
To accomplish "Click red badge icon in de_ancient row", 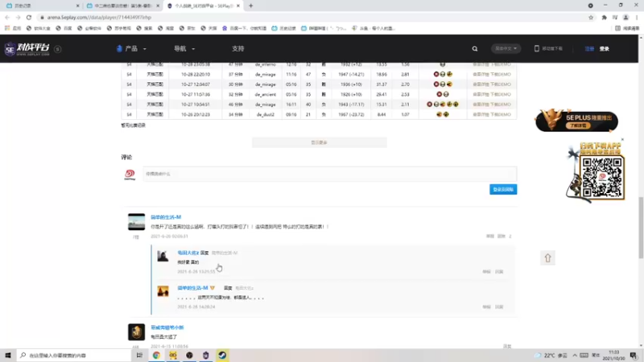I will pyautogui.click(x=439, y=94).
